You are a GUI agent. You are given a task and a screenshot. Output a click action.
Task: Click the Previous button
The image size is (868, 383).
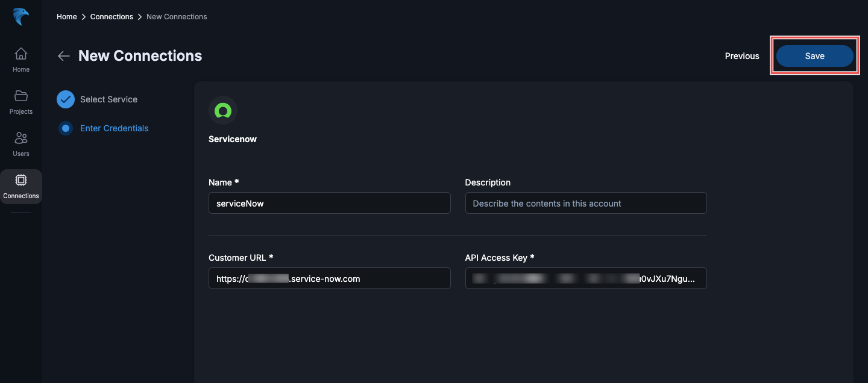click(x=741, y=55)
